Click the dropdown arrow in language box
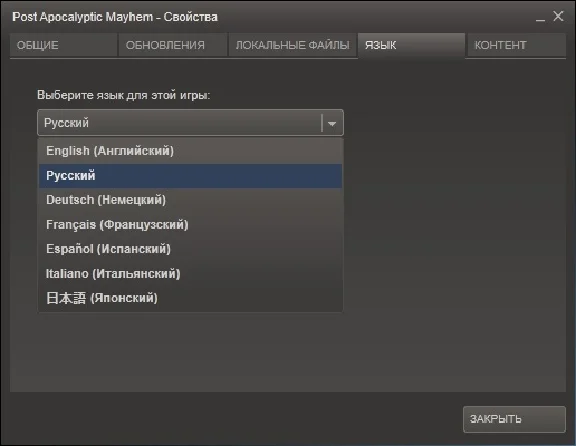This screenshot has width=576, height=446. point(332,123)
